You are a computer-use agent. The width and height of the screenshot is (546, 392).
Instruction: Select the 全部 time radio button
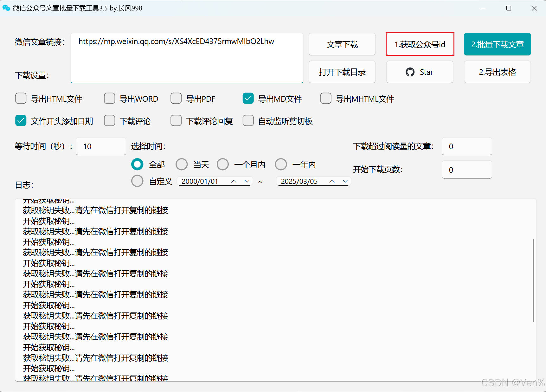pyautogui.click(x=137, y=164)
